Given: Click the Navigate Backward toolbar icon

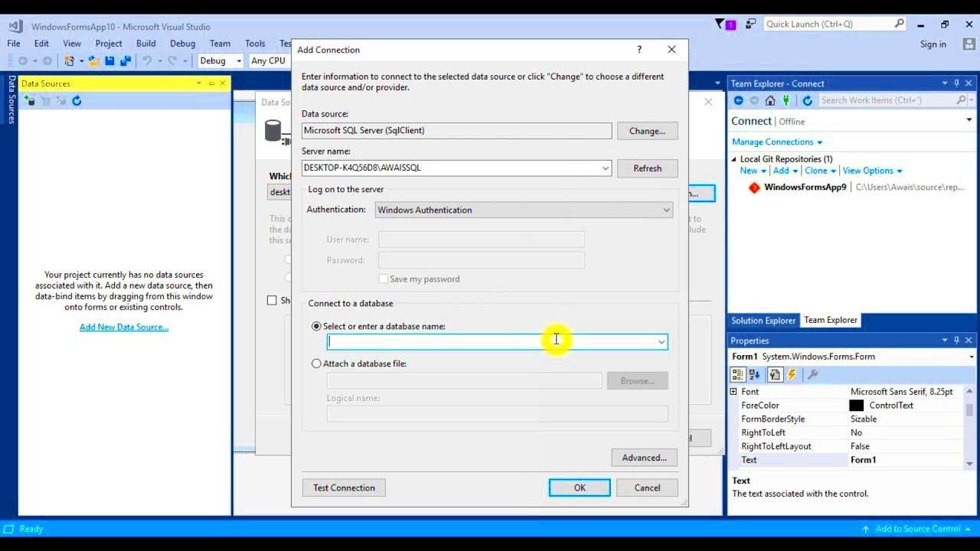Looking at the screenshot, I should (x=23, y=60).
